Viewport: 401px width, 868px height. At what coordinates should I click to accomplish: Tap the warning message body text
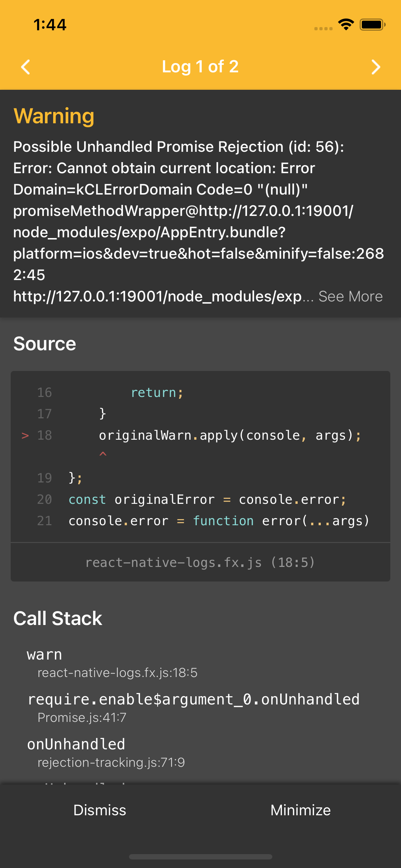point(199,221)
